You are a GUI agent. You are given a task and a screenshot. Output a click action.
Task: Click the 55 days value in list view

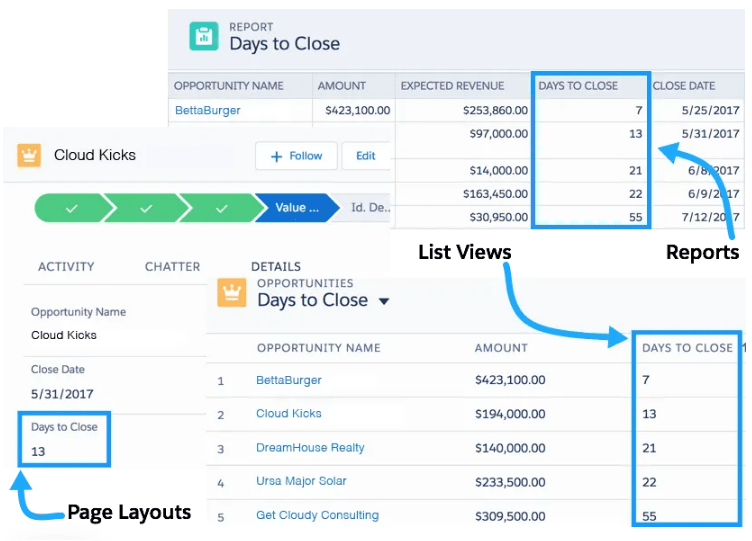coord(649,517)
